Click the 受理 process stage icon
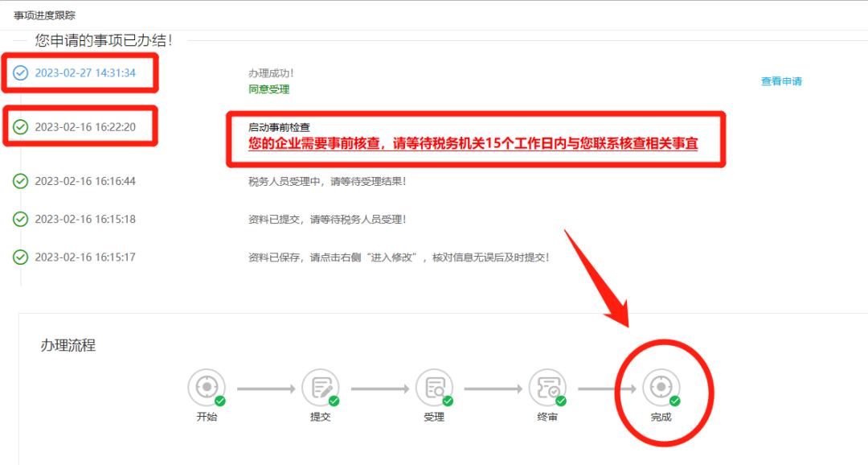Screen dimensions: 868x465 434,389
